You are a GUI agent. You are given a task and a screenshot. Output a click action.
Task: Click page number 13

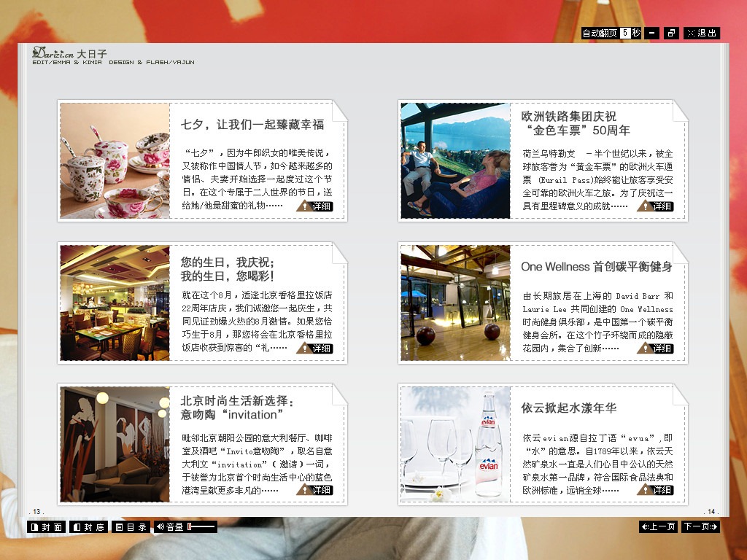[36, 511]
